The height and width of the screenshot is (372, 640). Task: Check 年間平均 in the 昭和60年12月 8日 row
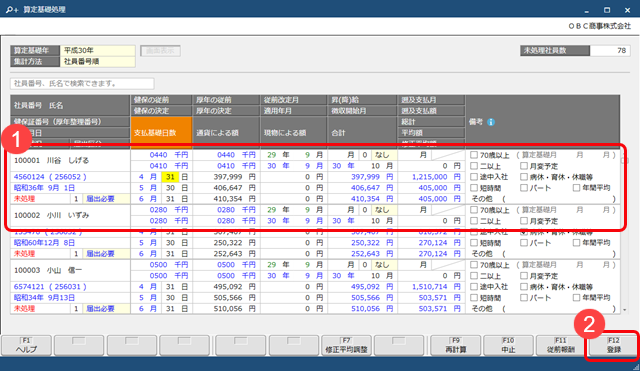click(576, 243)
